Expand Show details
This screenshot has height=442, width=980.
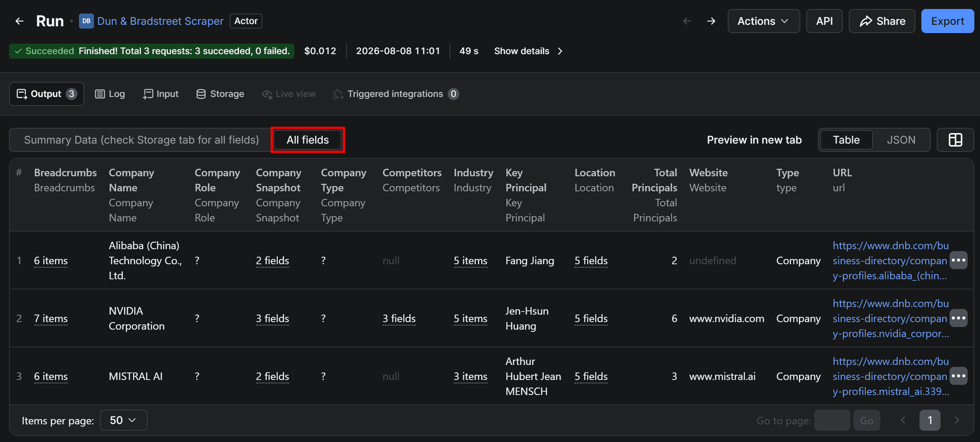(x=528, y=51)
